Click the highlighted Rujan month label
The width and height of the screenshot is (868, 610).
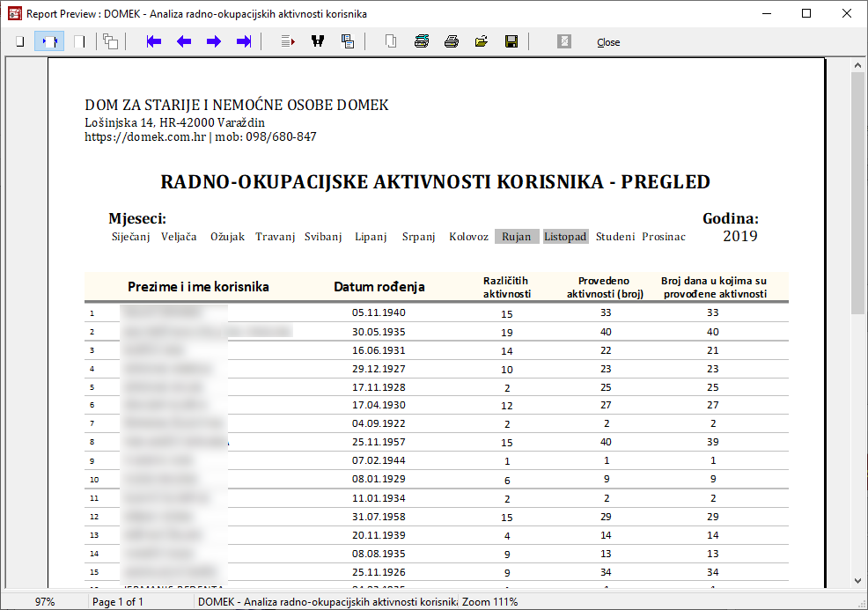pos(516,237)
